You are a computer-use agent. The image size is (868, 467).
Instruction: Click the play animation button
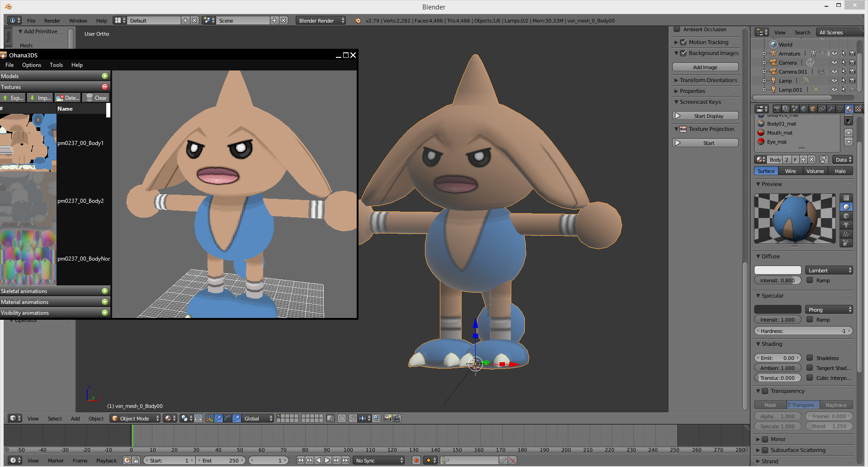click(x=327, y=460)
